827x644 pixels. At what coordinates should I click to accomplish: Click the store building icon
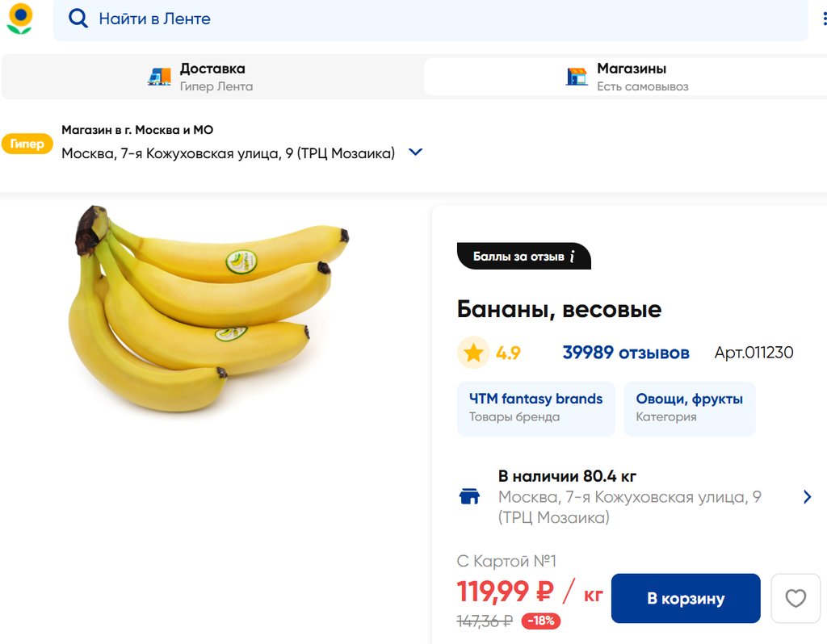[577, 77]
